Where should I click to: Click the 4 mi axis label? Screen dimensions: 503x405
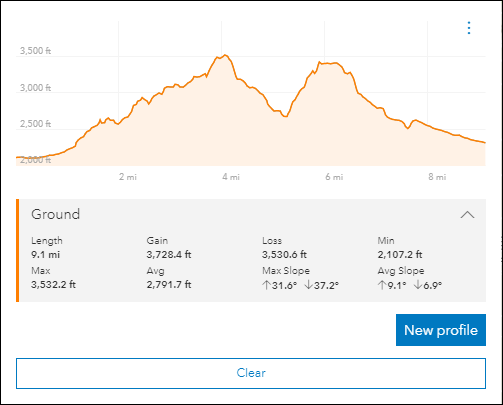[x=231, y=177]
